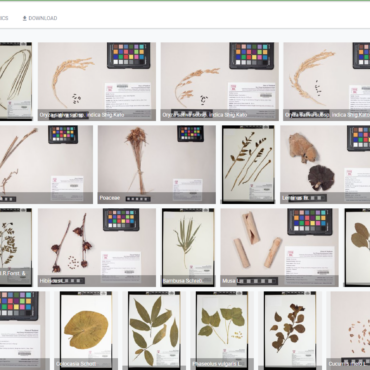Open the Poaceae specimen thumbnail
370x370 pixels.
click(157, 164)
